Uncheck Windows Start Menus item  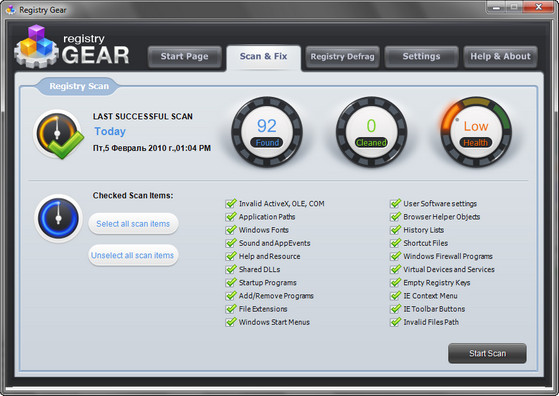click(231, 322)
